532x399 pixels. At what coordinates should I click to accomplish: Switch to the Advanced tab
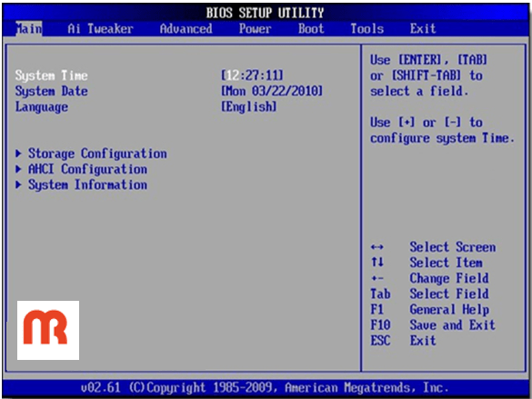tap(186, 29)
